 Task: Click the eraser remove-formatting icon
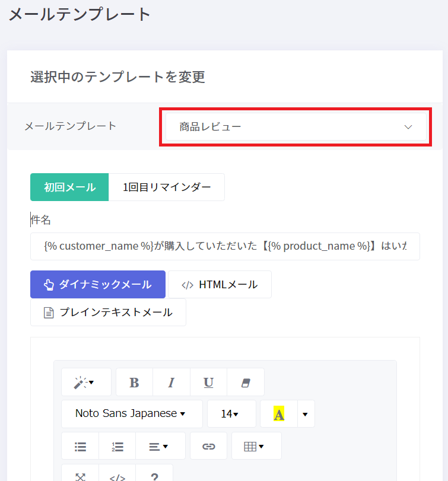[x=245, y=383]
